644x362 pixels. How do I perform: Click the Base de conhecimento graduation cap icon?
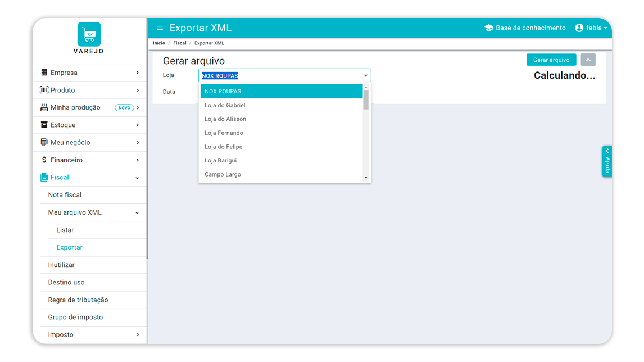pos(489,28)
